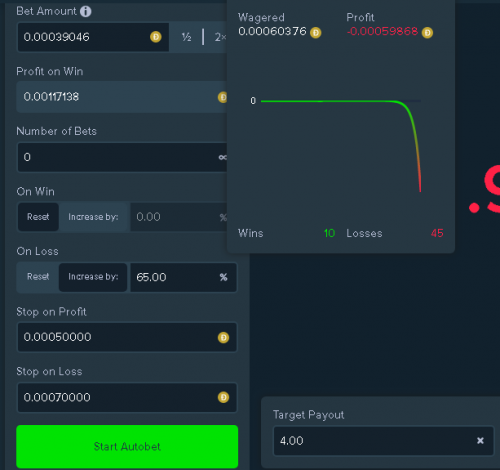Click the coin icon beside Wagered amount

coord(315,33)
